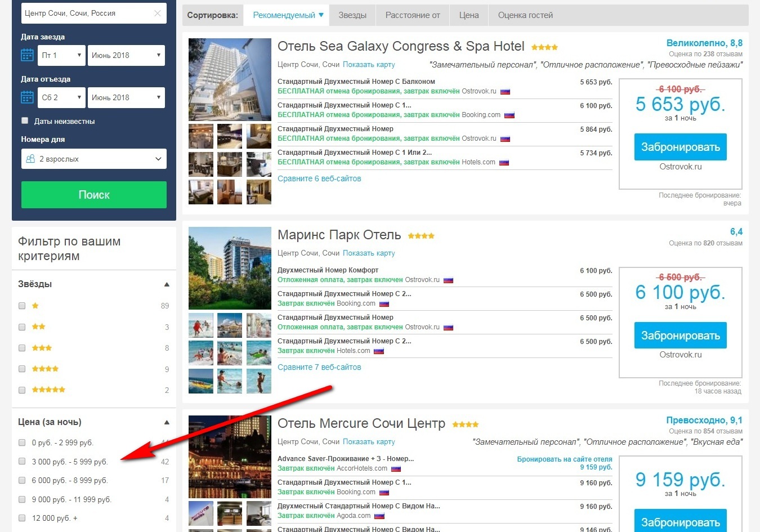Sort results by Цена
Screen dimensions: 760x532
[x=469, y=15]
